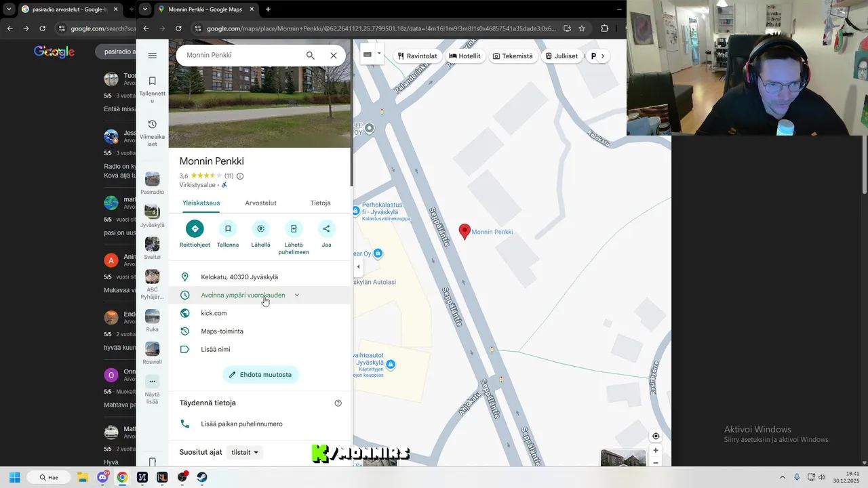Show more category chips with arrow

click(602, 56)
